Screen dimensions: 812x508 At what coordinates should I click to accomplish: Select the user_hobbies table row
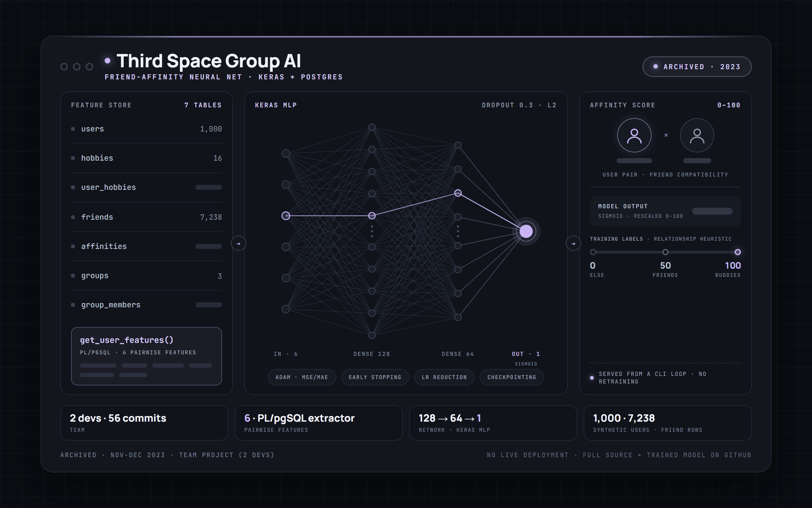coord(146,187)
